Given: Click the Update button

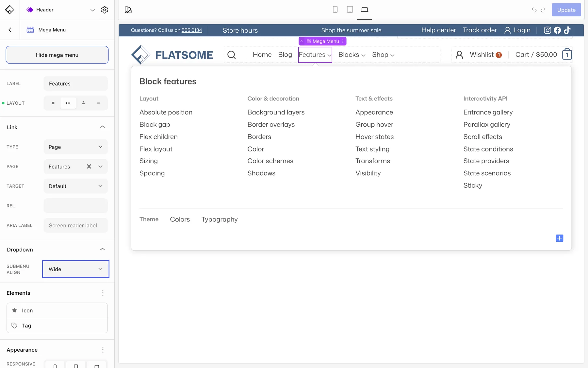Looking at the screenshot, I should pyautogui.click(x=566, y=10).
